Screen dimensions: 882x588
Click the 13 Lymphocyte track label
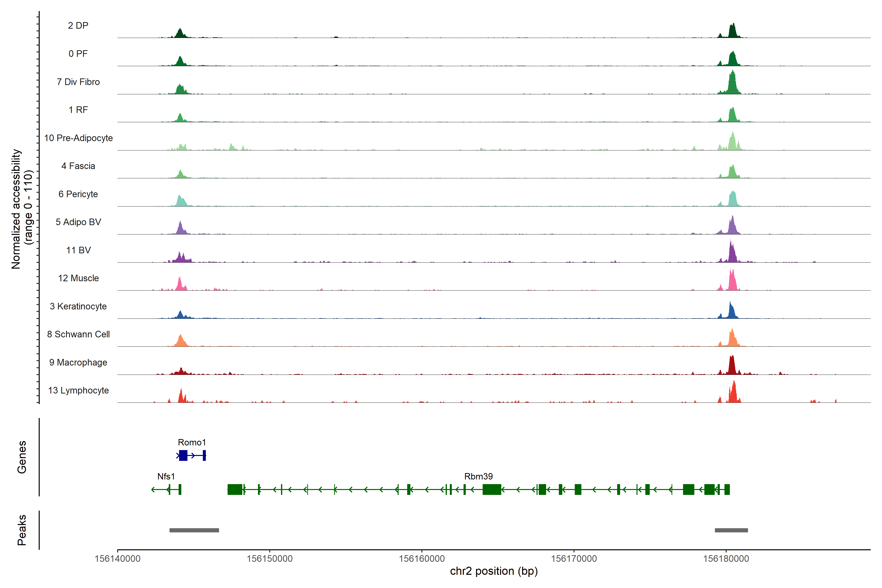78,390
